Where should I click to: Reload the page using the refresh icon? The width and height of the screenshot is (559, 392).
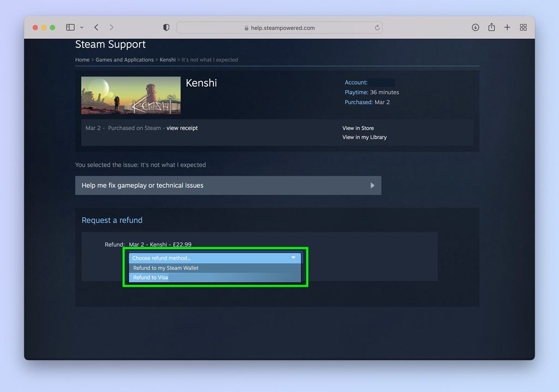point(377,27)
